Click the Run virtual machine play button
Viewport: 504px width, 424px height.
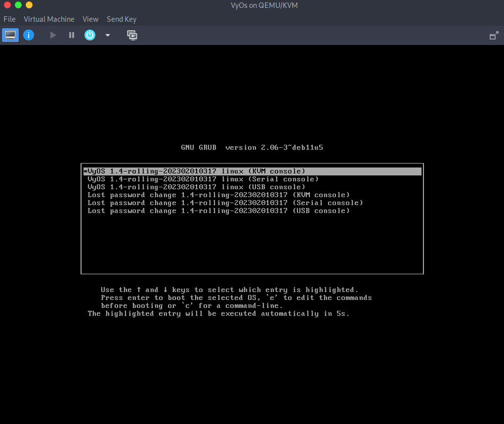click(x=53, y=35)
